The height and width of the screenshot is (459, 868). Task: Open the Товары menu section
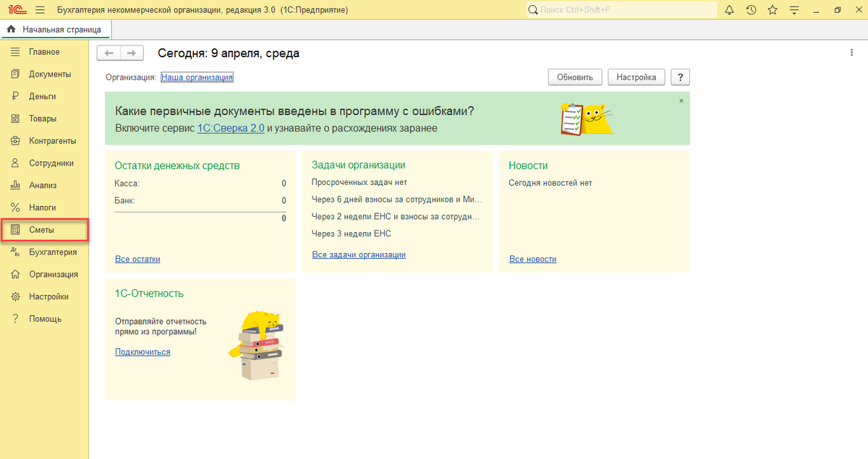pyautogui.click(x=43, y=119)
